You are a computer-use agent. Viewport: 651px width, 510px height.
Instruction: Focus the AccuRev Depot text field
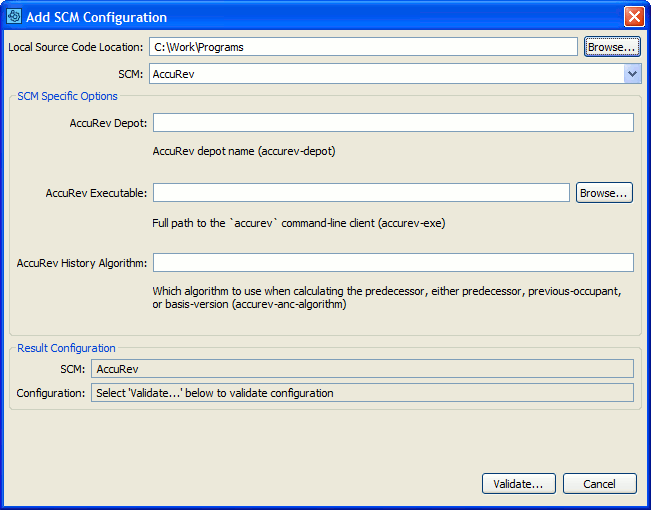(393, 123)
